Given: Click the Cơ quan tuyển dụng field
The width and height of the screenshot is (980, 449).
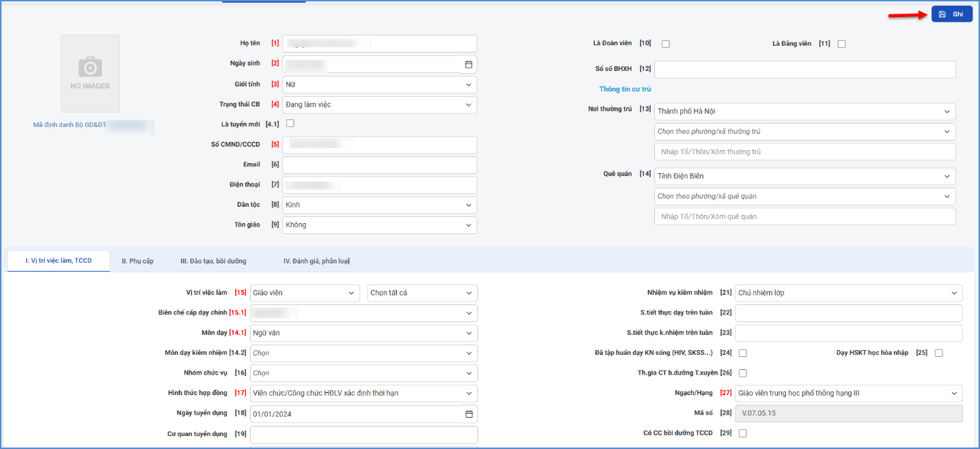Looking at the screenshot, I should point(364,435).
